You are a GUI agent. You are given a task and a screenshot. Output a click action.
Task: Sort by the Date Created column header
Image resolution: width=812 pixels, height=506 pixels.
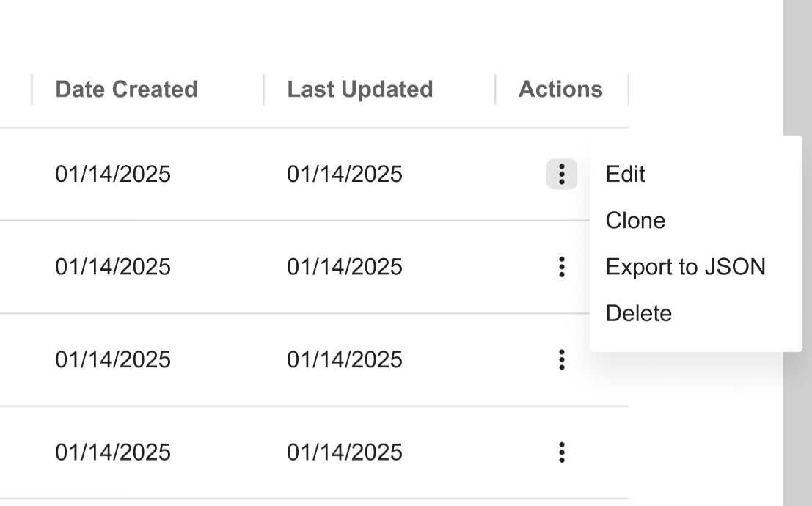click(x=126, y=89)
